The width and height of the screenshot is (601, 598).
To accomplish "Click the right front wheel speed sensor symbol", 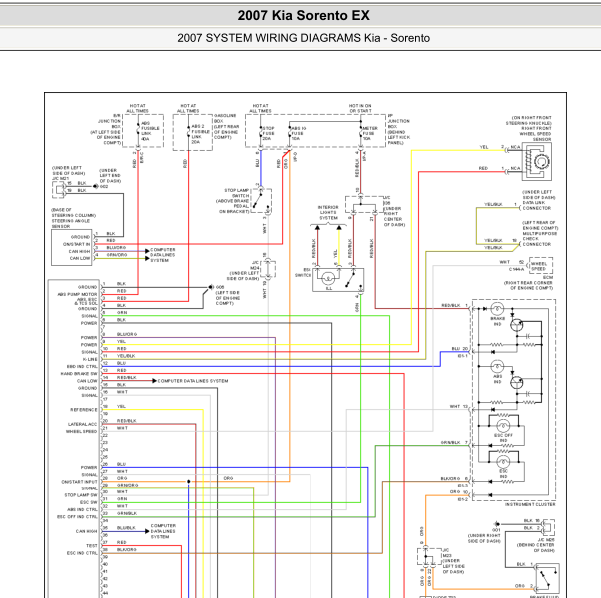I will tap(537, 161).
